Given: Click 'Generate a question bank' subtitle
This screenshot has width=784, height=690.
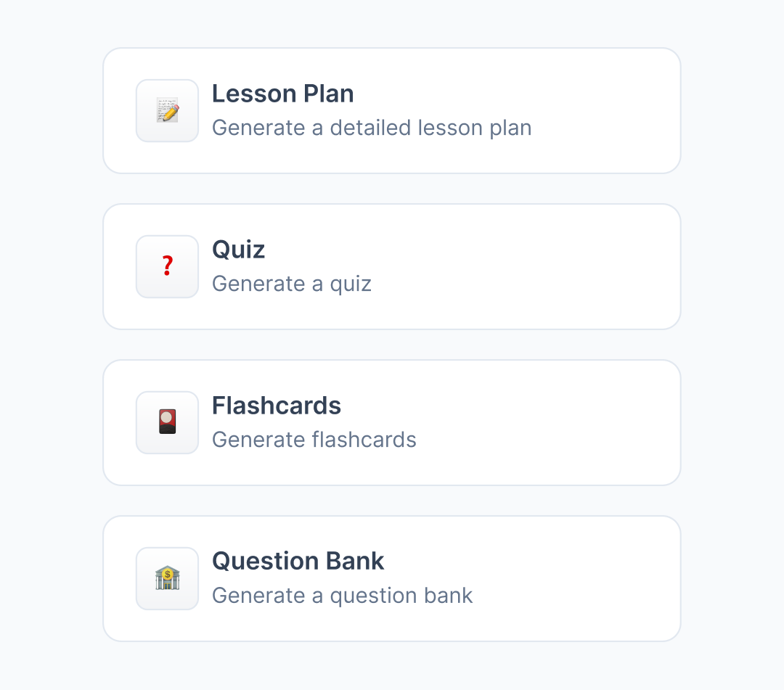Looking at the screenshot, I should coord(341,596).
